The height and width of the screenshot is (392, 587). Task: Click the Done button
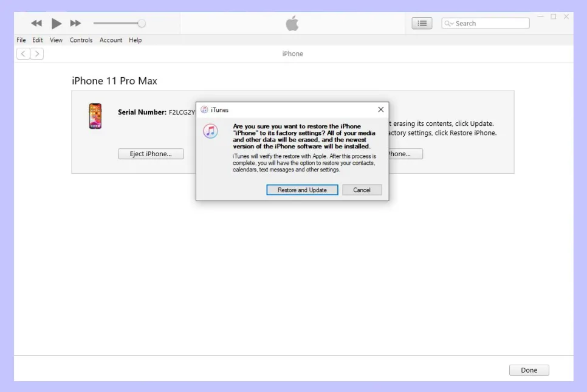[529, 370]
